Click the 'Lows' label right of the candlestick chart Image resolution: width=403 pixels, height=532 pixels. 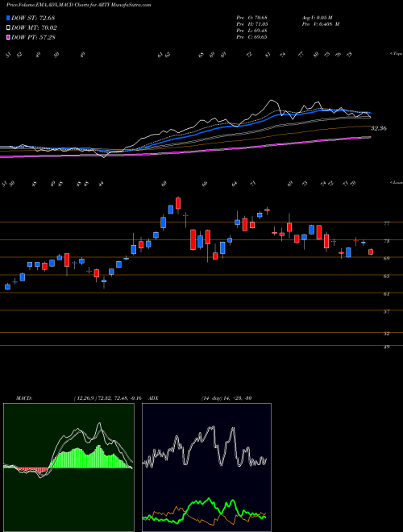396,182
